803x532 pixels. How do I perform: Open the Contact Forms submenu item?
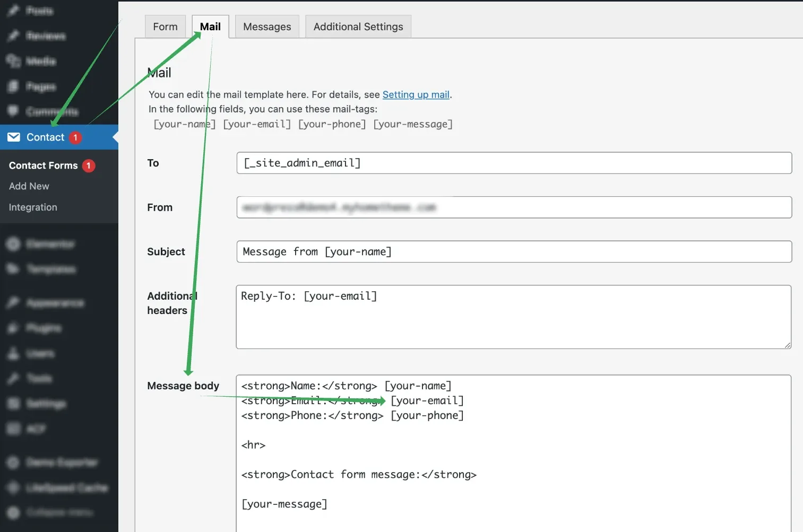pyautogui.click(x=44, y=165)
